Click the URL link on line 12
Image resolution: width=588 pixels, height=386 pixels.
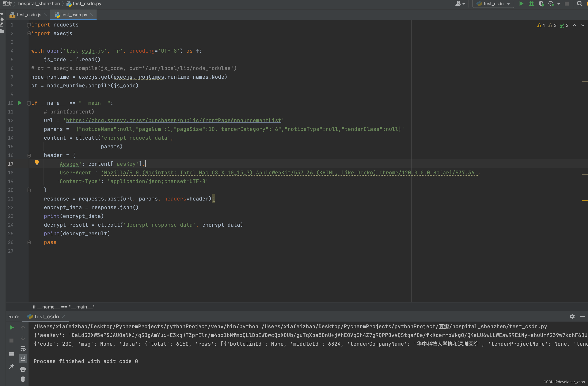tap(174, 120)
